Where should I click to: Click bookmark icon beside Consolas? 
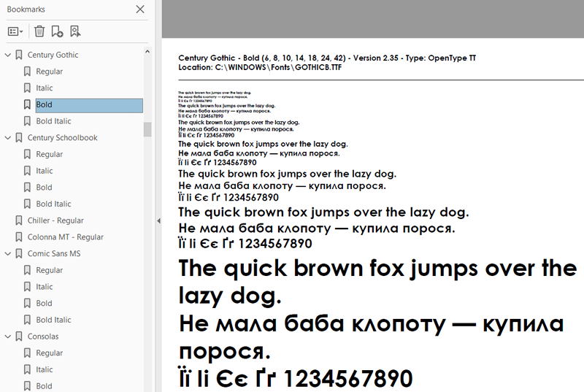[x=19, y=337]
